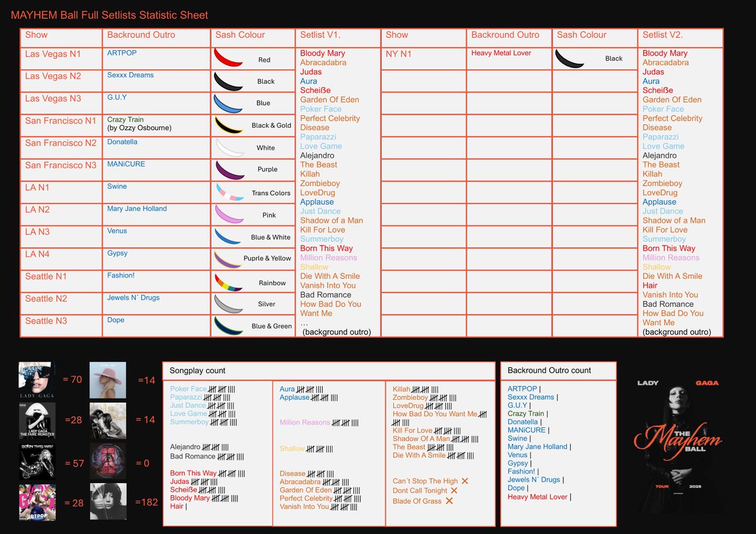Click the title MAYHEM Ball Full Setlists Statistic Sheet
The image size is (756, 534).
pos(110,15)
